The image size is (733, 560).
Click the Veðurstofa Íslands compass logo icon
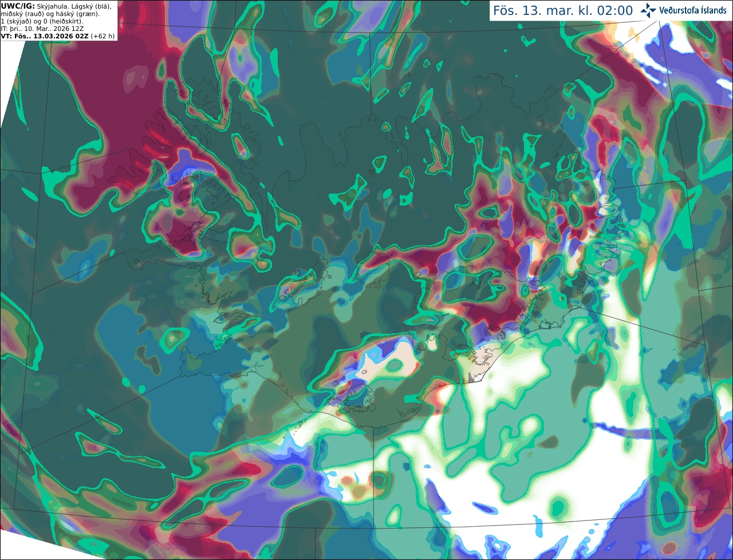pyautogui.click(x=648, y=10)
